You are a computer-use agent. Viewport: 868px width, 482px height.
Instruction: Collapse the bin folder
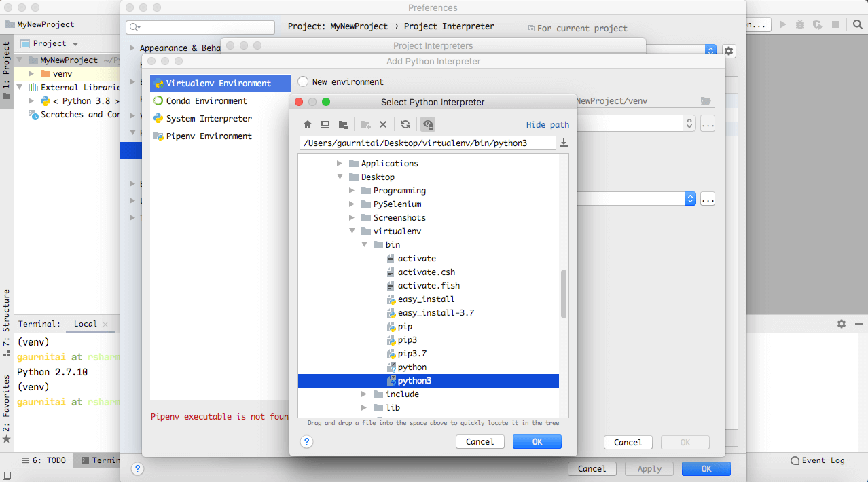coord(364,245)
